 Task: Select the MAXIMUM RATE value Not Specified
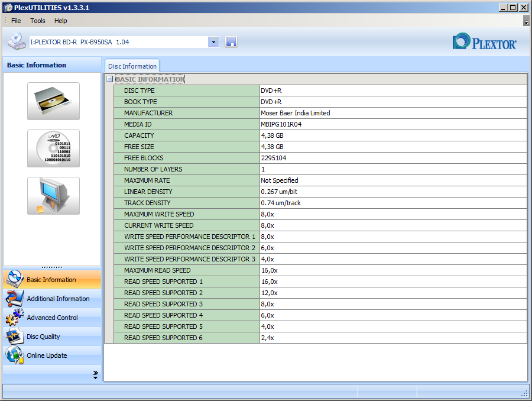(393, 180)
